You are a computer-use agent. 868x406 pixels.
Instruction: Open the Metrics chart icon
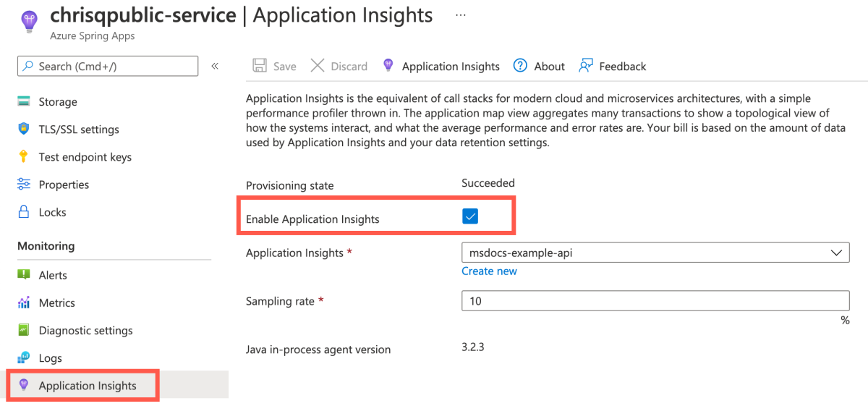click(24, 303)
